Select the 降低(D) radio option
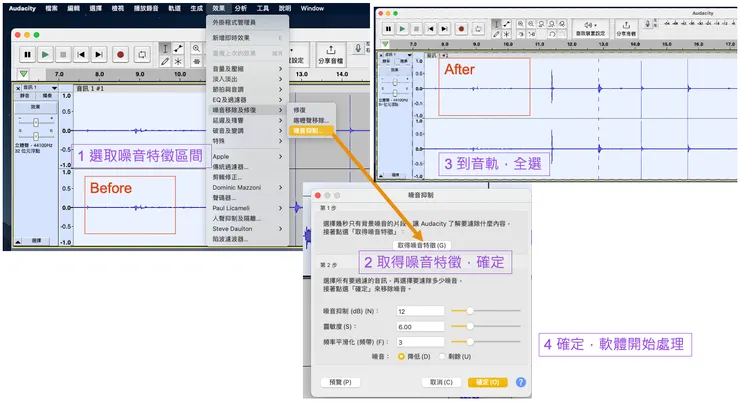 [401, 357]
